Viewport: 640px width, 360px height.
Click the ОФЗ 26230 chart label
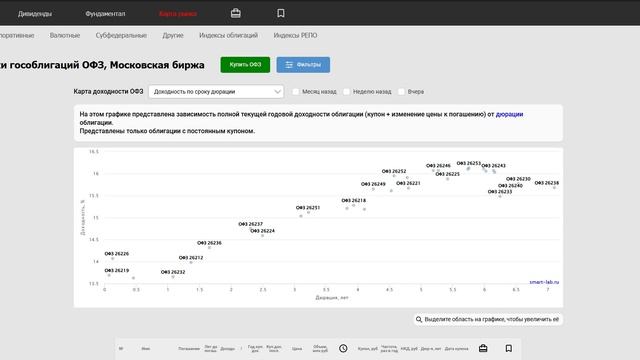(x=518, y=179)
